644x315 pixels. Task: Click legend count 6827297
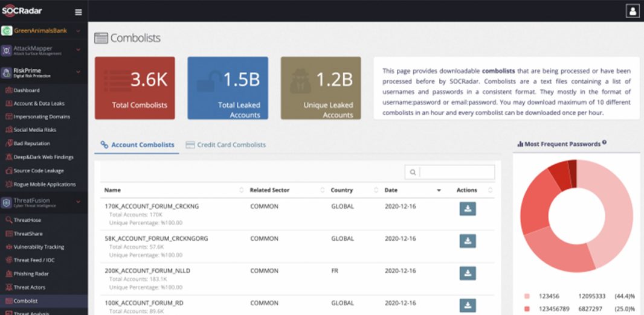click(x=590, y=308)
